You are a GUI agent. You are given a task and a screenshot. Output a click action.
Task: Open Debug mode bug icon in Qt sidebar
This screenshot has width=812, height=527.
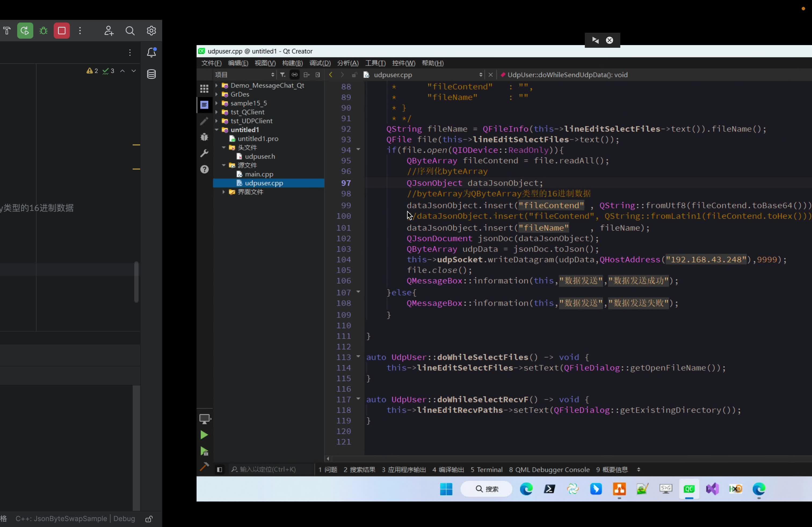click(x=204, y=137)
